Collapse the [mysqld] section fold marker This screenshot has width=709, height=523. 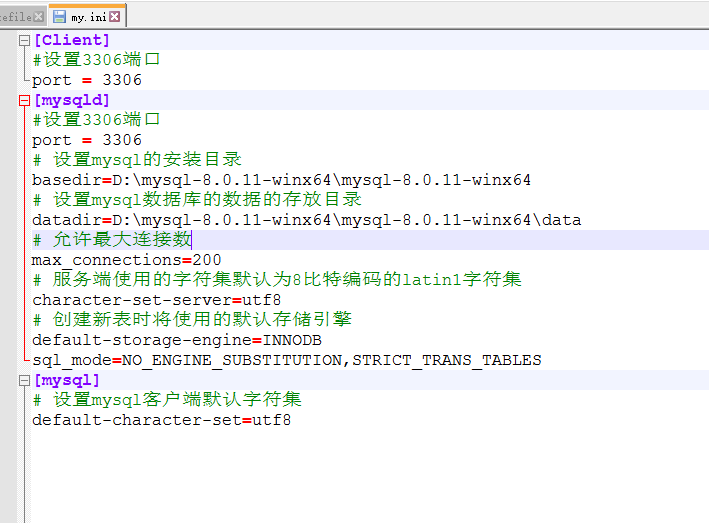point(24,100)
